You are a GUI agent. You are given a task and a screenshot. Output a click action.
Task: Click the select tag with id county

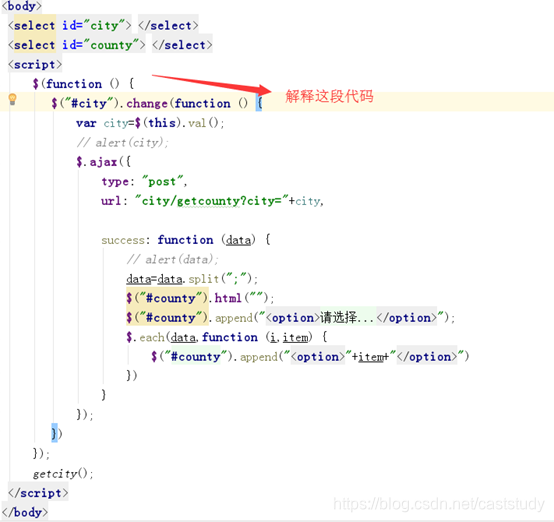77,45
